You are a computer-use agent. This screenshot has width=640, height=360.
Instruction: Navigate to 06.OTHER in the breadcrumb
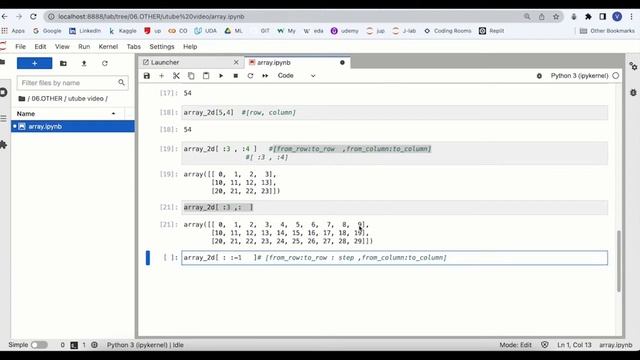47,99
